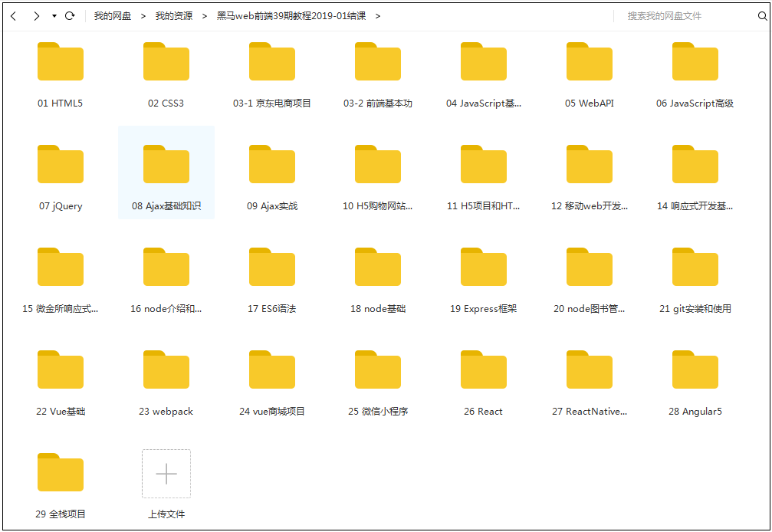Click the 26 React folder name
Image resolution: width=772 pixels, height=532 pixels.
[x=483, y=412]
